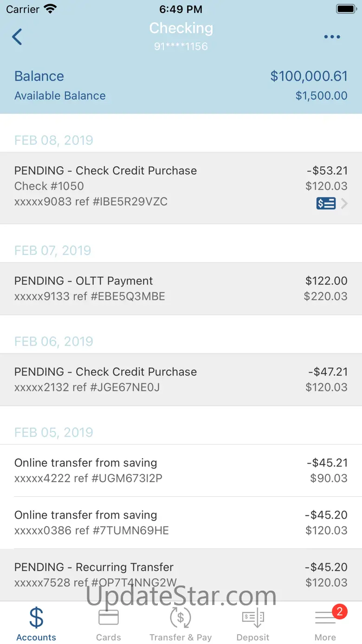Expand chevron on Check Credit Purchase row
Image resolution: width=362 pixels, height=644 pixels.
[344, 203]
